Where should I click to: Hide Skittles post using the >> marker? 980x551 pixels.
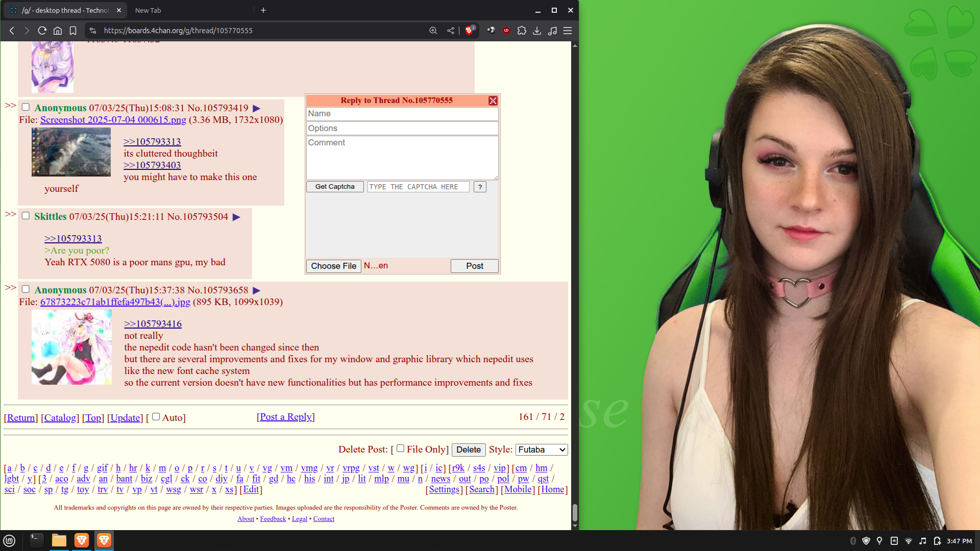(11, 214)
